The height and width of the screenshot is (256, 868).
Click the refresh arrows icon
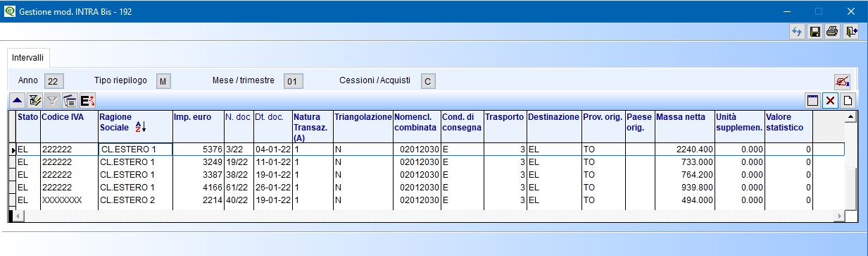tap(798, 32)
